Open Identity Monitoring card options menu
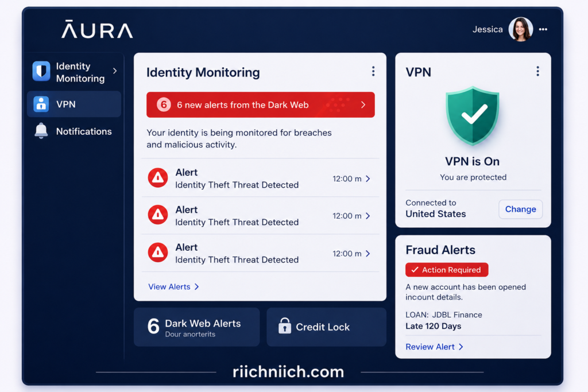The width and height of the screenshot is (588, 392). 373,71
